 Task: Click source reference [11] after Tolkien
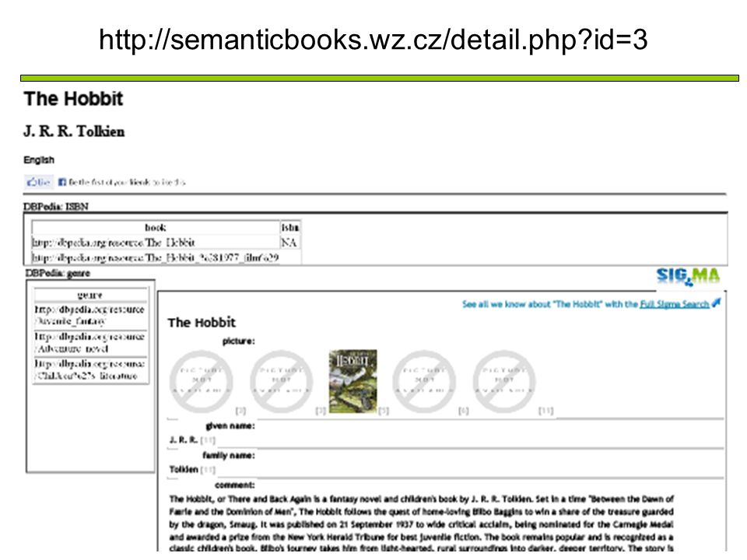[x=208, y=470]
